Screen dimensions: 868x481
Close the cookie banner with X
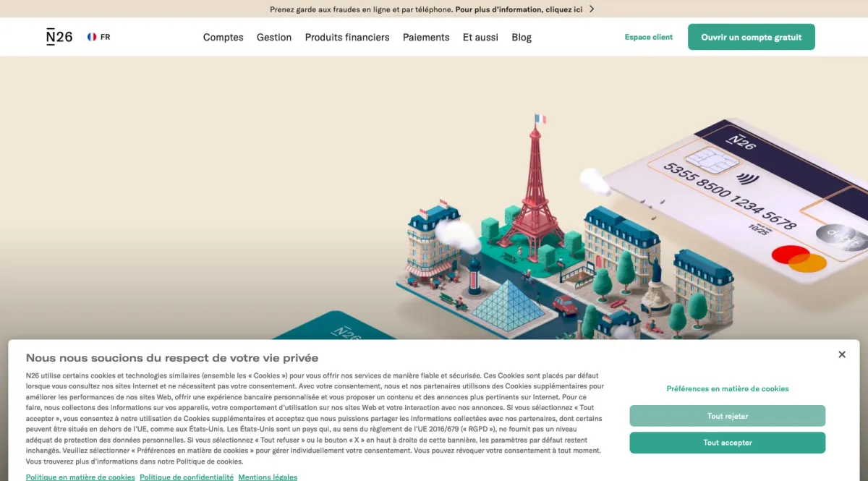(842, 354)
